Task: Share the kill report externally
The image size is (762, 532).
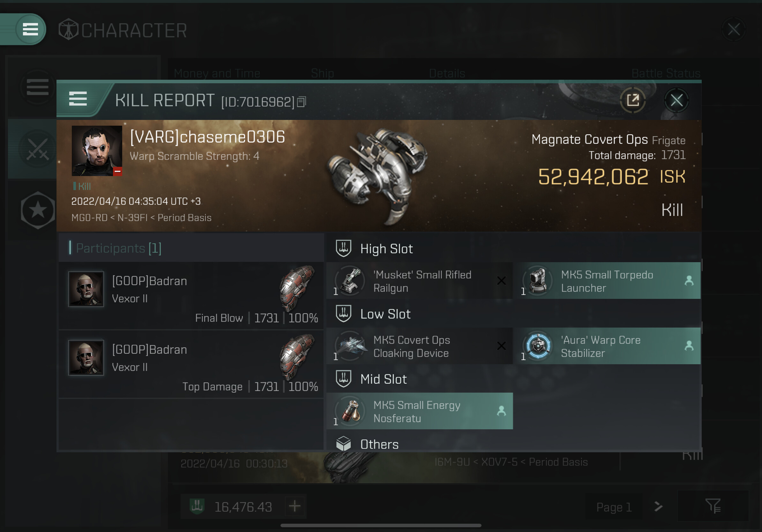Action: (x=633, y=100)
